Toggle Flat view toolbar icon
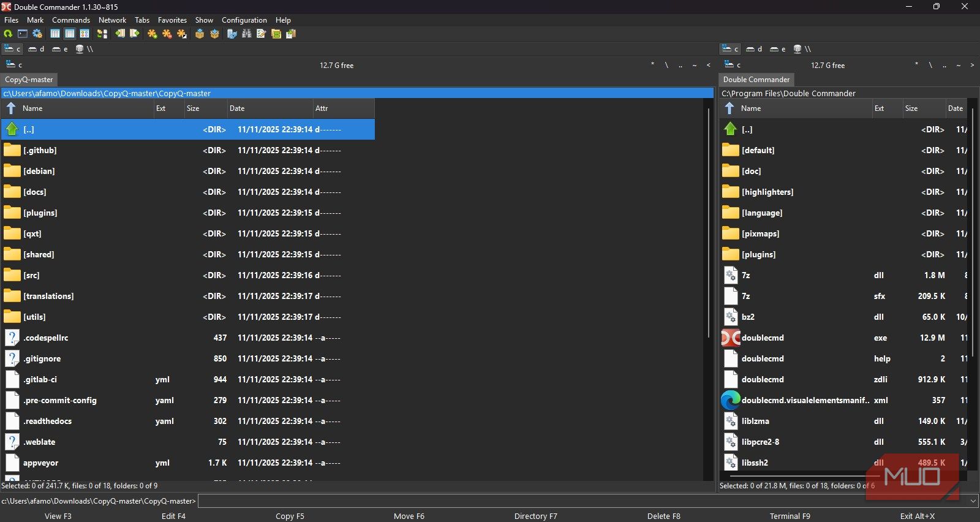Screen dimensions: 980x522 pos(102,34)
